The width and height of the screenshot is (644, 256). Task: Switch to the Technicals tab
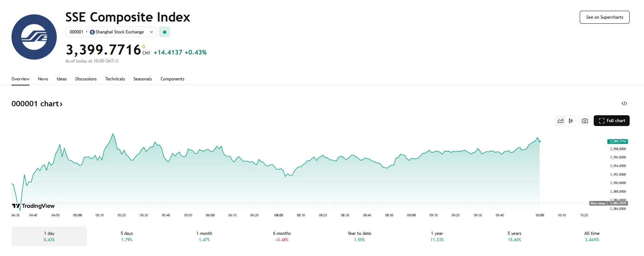[x=115, y=79]
